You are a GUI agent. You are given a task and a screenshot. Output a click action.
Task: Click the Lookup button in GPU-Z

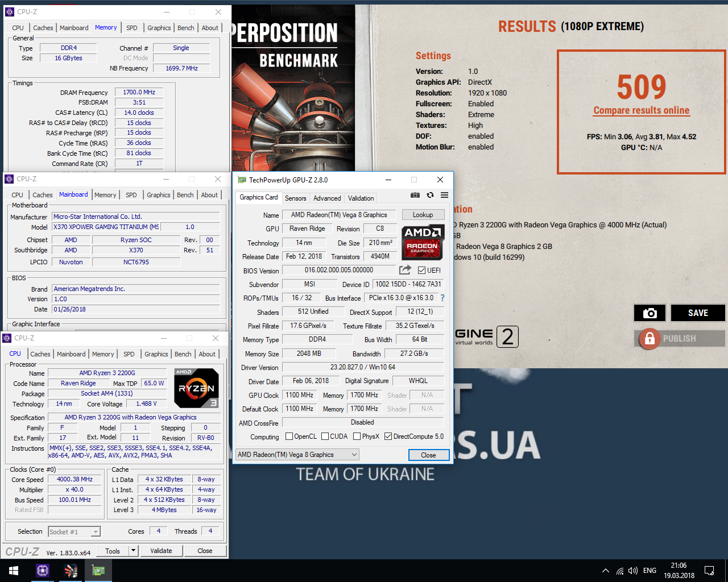click(x=423, y=215)
